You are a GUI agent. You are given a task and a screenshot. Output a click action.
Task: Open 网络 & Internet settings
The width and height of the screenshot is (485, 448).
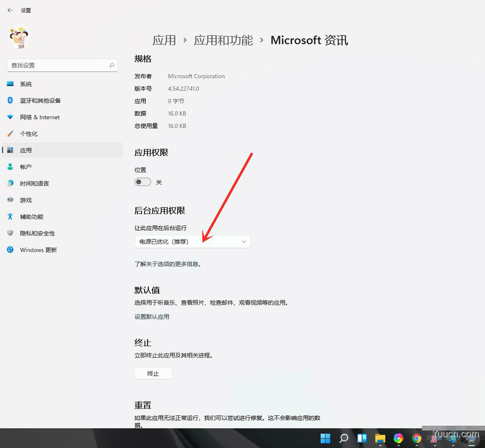(63, 117)
